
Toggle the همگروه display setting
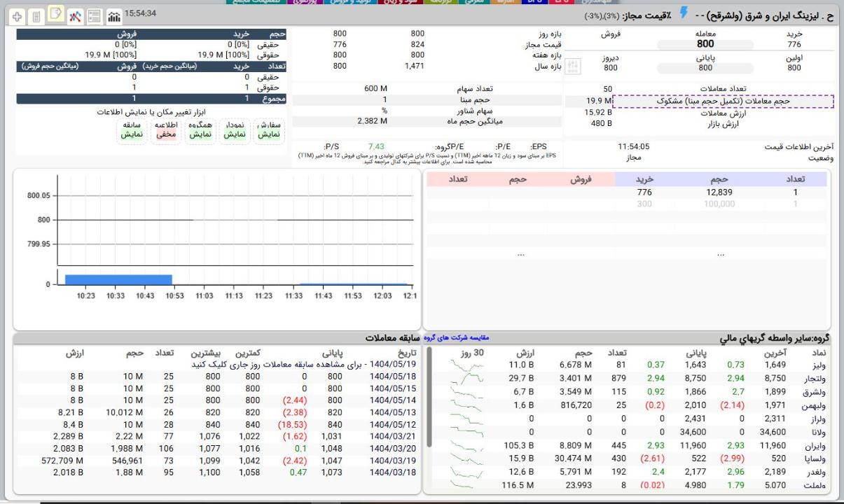pyautogui.click(x=200, y=129)
